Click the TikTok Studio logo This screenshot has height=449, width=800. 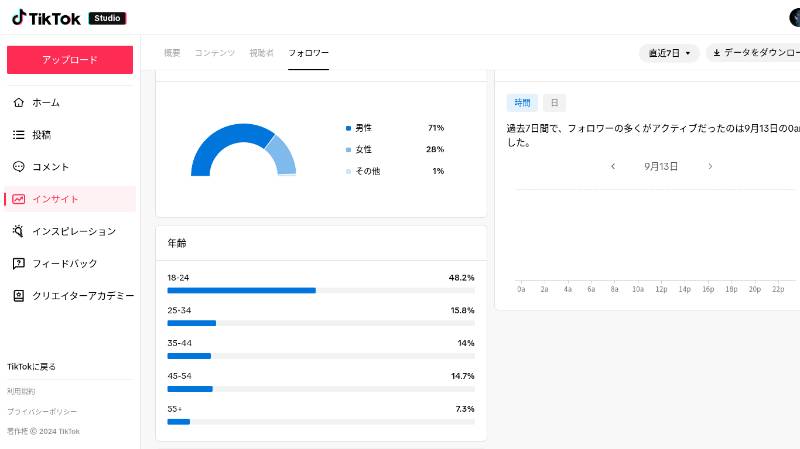pyautogui.click(x=69, y=18)
